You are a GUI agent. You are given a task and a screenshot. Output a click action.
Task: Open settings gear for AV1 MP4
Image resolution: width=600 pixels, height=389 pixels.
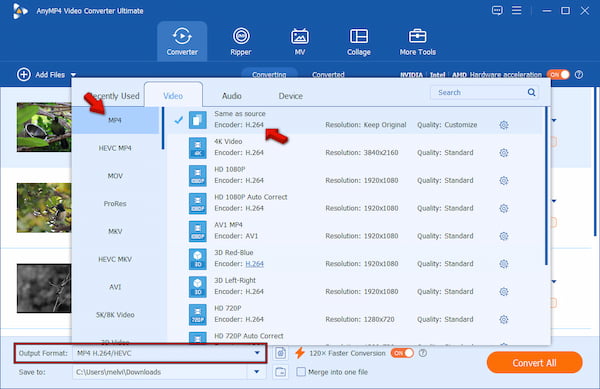(x=504, y=236)
